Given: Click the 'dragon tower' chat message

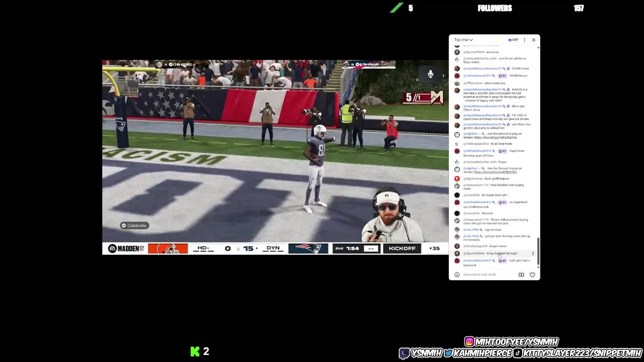Looking at the screenshot, I should click(498, 246).
